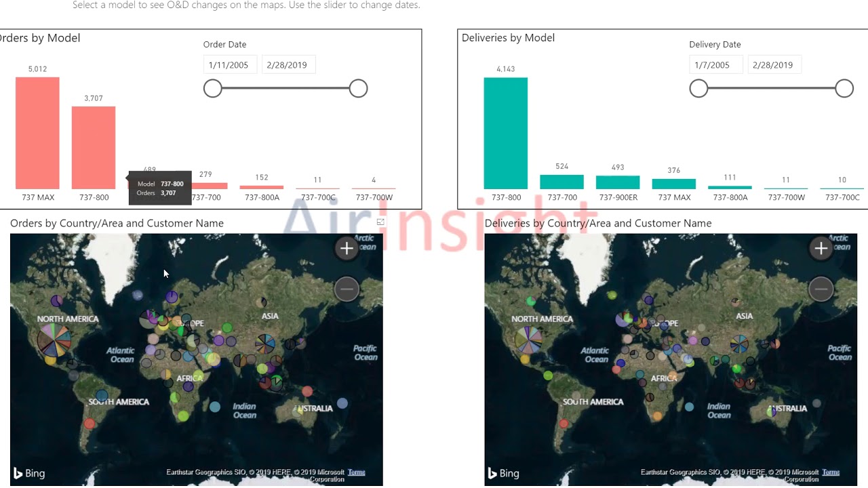Screen dimensions: 868x488
Task: Click Delivery Date slider right handle
Action: 844,88
